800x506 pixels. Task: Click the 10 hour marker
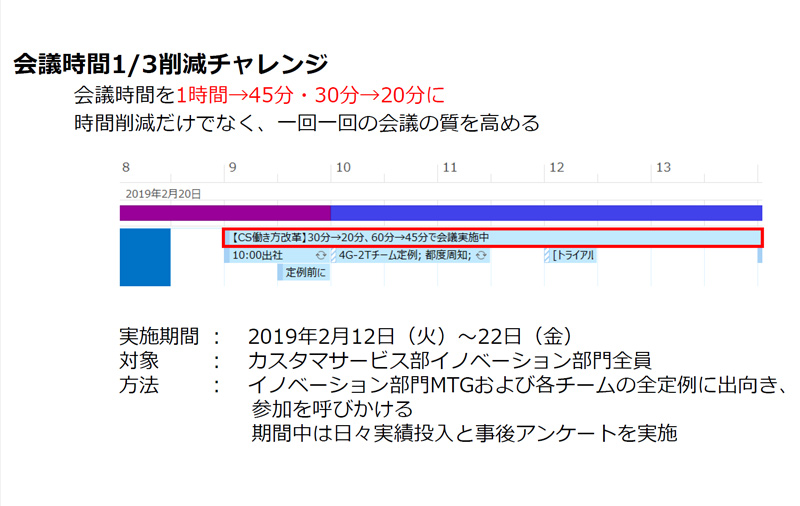click(343, 167)
